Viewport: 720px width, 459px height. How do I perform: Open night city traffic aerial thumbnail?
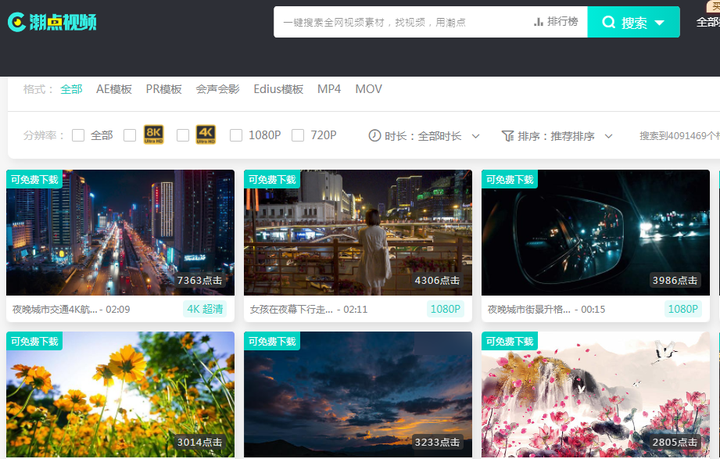120,232
